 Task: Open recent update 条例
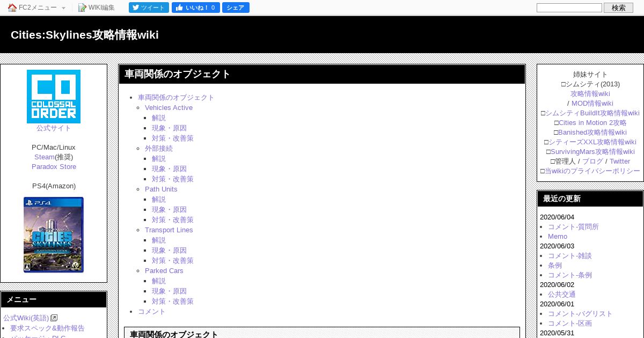(555, 266)
